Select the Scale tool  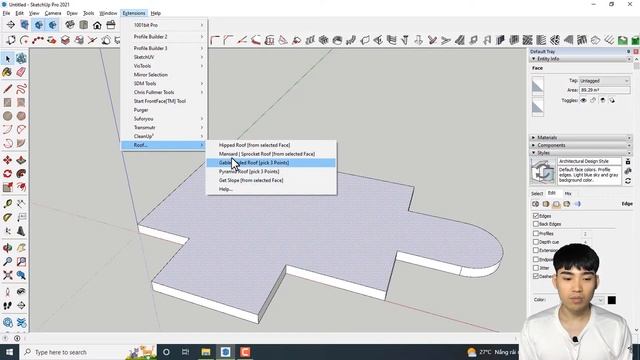(x=7, y=187)
